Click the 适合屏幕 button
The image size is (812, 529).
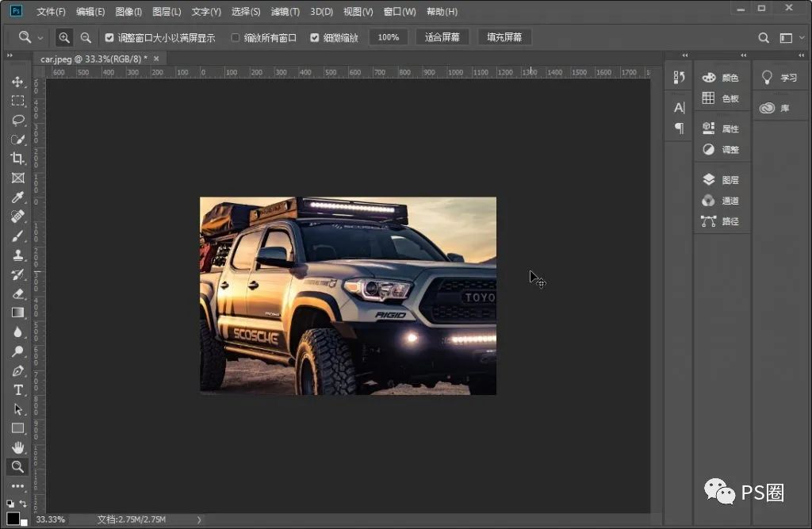tap(442, 37)
